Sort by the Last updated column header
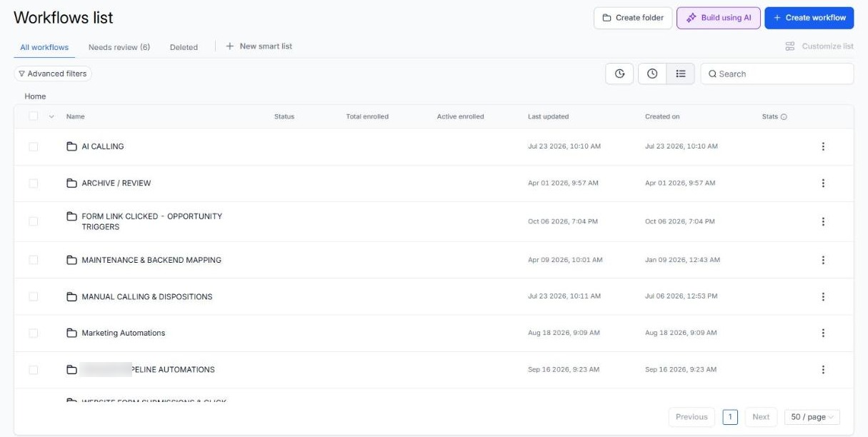The height and width of the screenshot is (437, 868). 548,116
